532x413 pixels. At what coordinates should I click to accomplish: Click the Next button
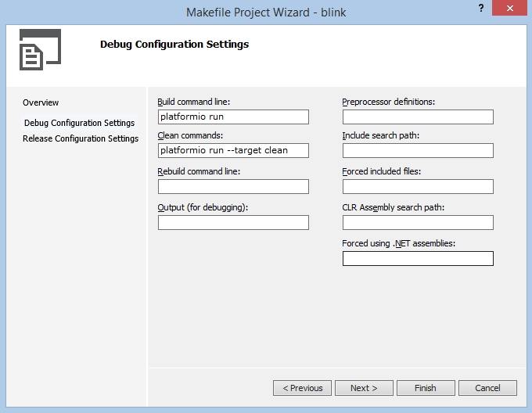(x=364, y=388)
